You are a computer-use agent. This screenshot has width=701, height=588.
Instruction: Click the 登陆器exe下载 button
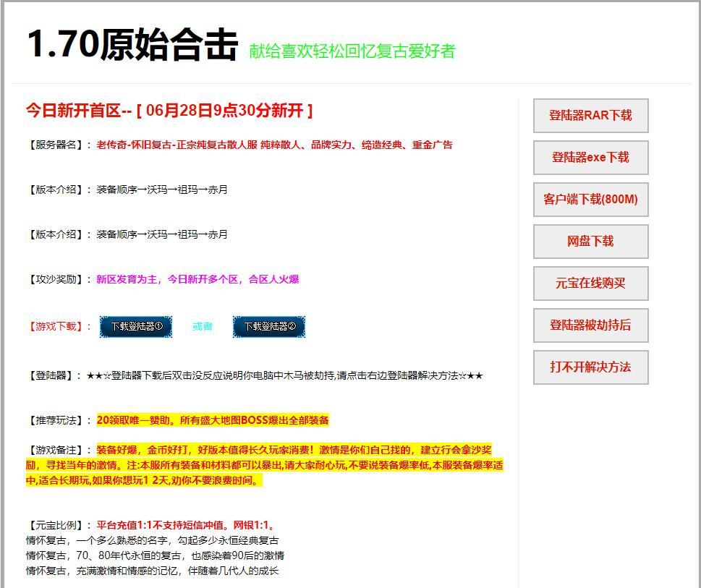[590, 157]
